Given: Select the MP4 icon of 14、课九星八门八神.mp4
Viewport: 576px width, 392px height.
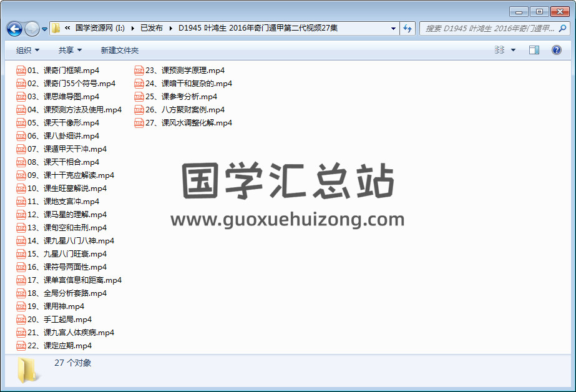Looking at the screenshot, I should pyautogui.click(x=21, y=241).
